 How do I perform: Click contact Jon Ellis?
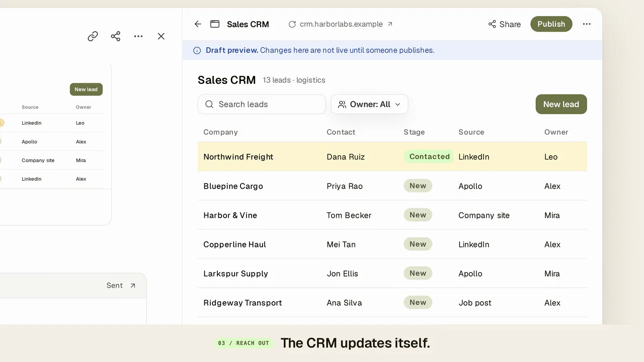click(342, 274)
